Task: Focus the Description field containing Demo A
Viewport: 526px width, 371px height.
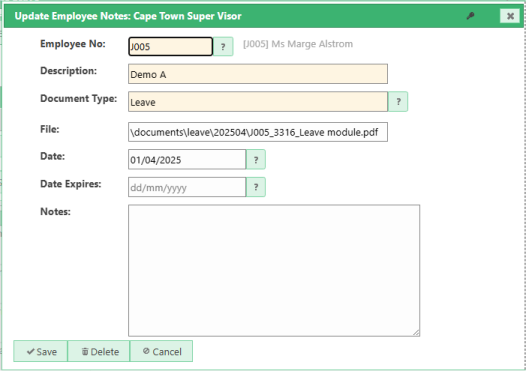Action: tap(258, 74)
